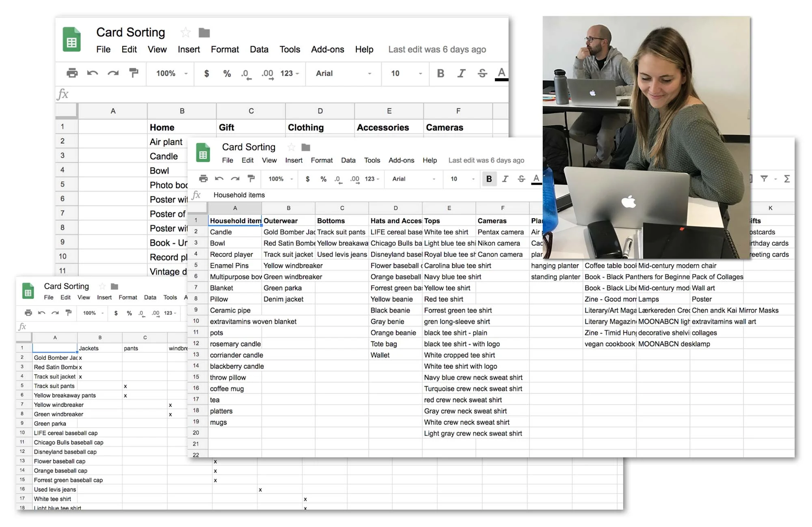812x527 pixels.
Task: Click print icon in front bottom window
Action: (x=28, y=313)
